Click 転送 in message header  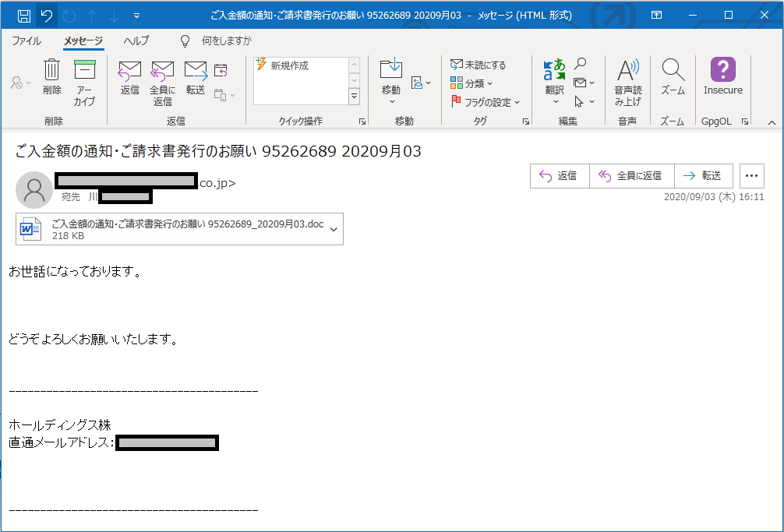point(704,176)
